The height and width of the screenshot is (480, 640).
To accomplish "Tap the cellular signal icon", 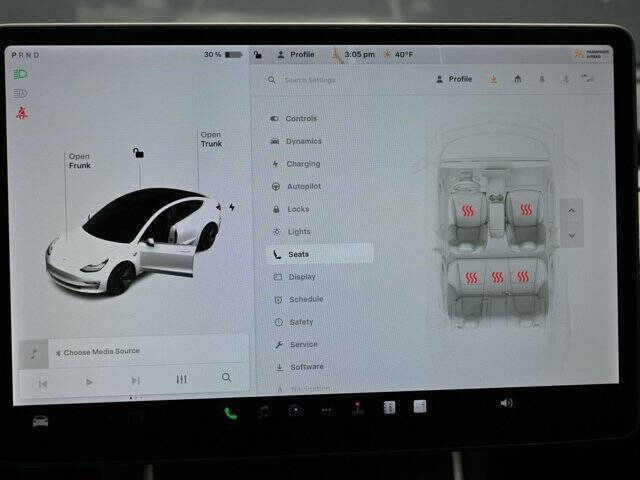I will [x=588, y=78].
